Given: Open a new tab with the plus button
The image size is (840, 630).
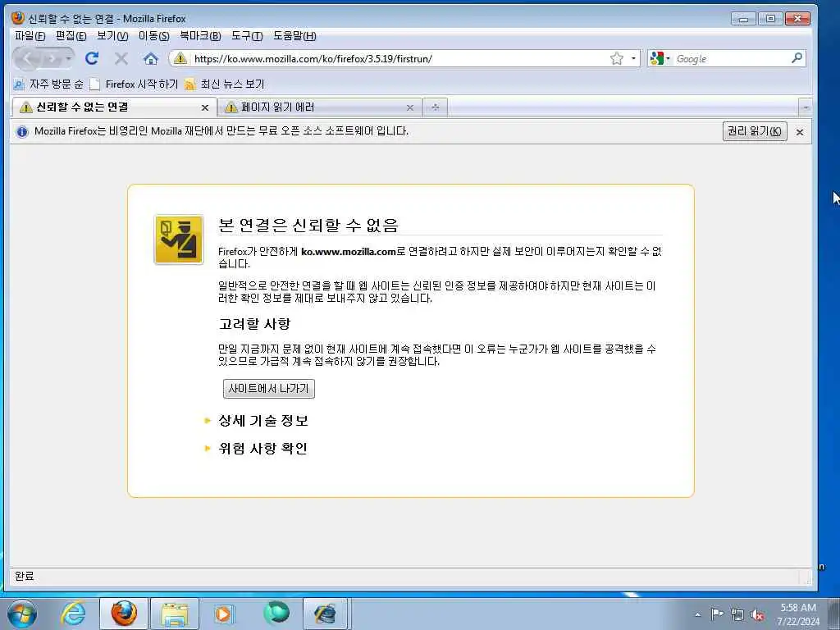Looking at the screenshot, I should pyautogui.click(x=435, y=107).
